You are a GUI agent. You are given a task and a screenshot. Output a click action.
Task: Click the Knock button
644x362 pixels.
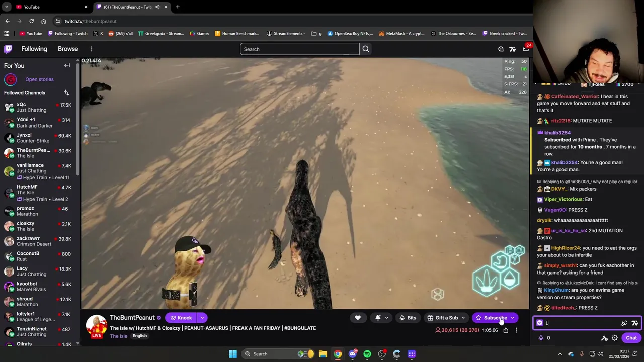click(181, 318)
